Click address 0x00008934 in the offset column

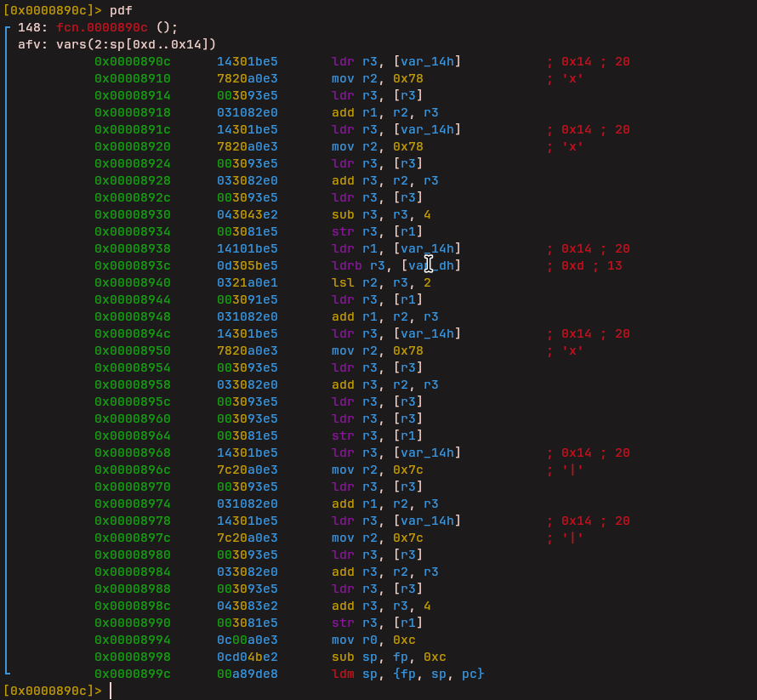coord(132,231)
